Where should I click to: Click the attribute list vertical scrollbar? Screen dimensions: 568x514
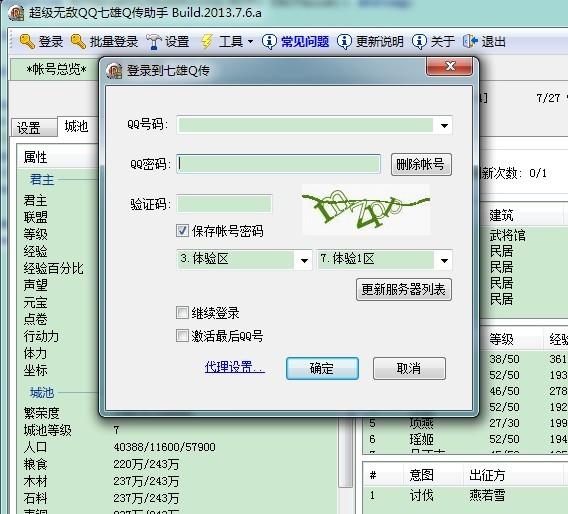pos(346,453)
